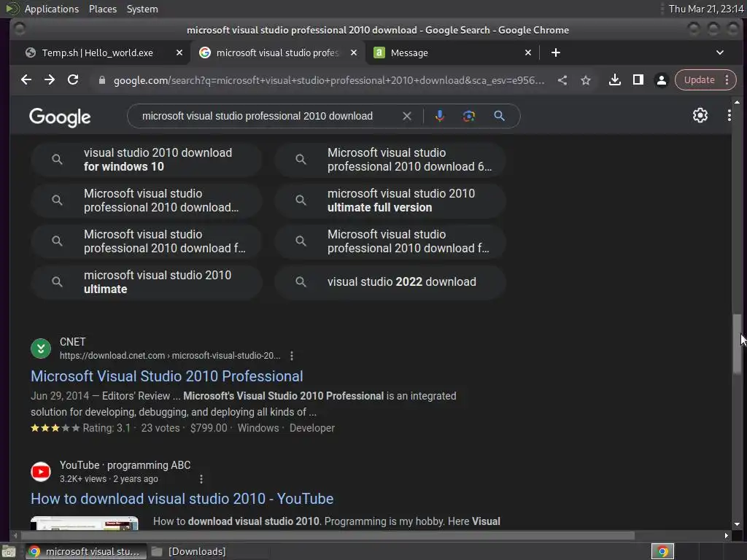
Task: Close the Message tab
Action: [x=528, y=52]
